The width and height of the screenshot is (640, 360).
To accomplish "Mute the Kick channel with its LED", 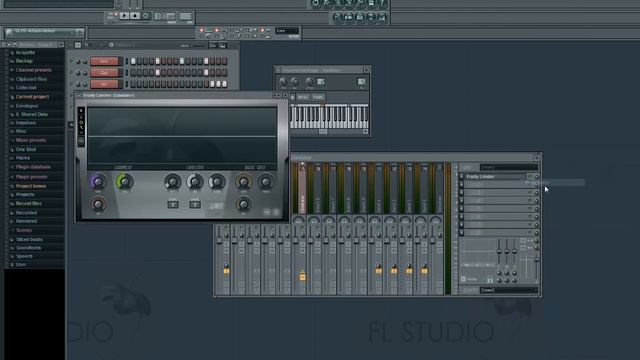I will click(71, 61).
